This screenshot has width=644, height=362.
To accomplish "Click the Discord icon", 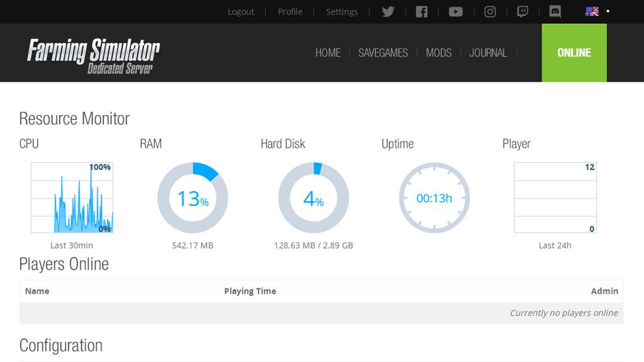I will tap(555, 11).
